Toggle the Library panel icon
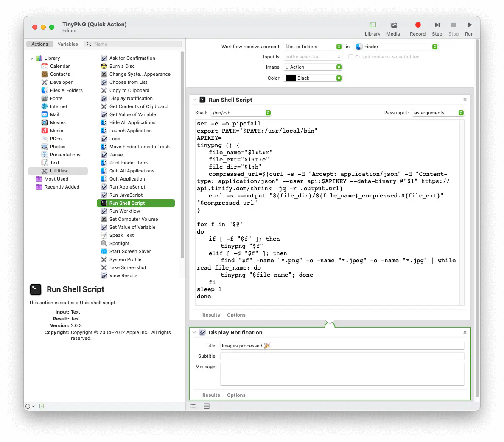Image resolution: width=504 pixels, height=442 pixels. [x=372, y=25]
